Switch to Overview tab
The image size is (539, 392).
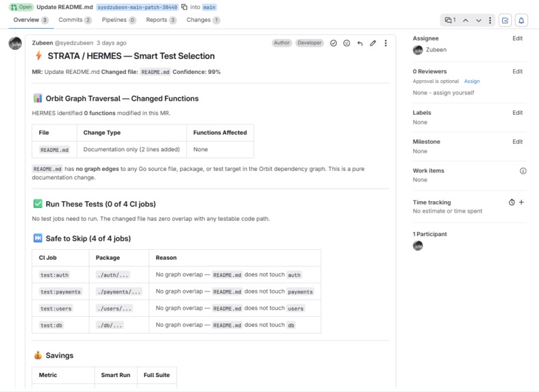pyautogui.click(x=31, y=20)
